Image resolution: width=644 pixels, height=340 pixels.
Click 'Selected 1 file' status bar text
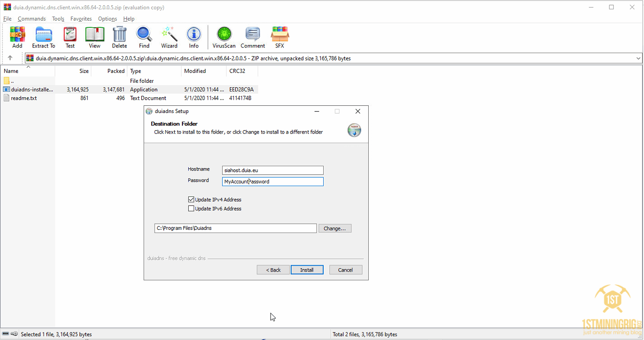pyautogui.click(x=56, y=334)
